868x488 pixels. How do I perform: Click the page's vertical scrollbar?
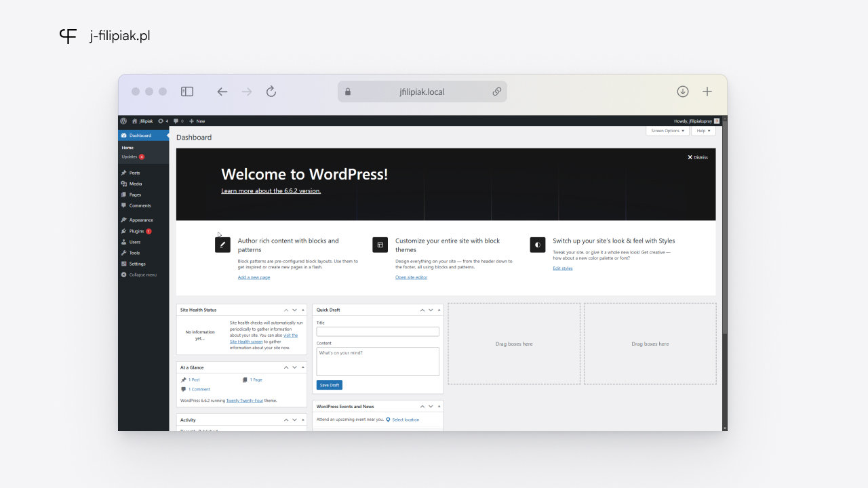tap(725, 227)
